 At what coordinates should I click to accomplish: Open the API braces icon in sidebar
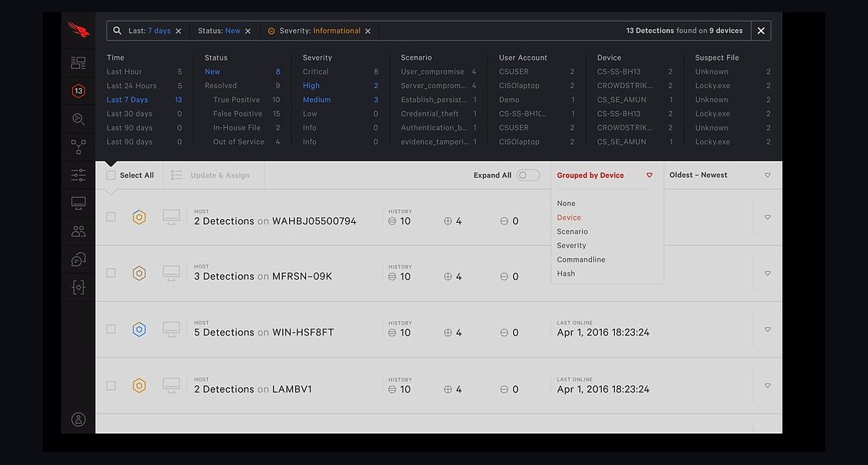(x=78, y=287)
